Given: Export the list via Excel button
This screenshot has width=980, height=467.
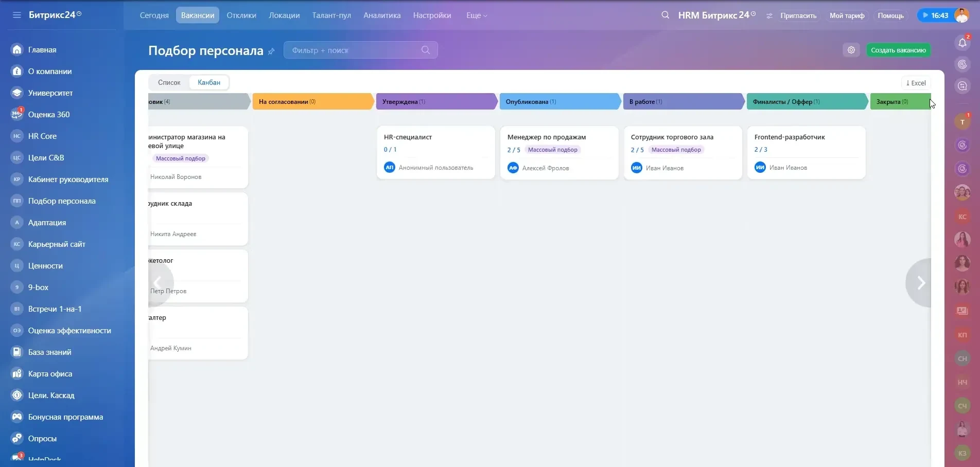Looking at the screenshot, I should coord(916,83).
